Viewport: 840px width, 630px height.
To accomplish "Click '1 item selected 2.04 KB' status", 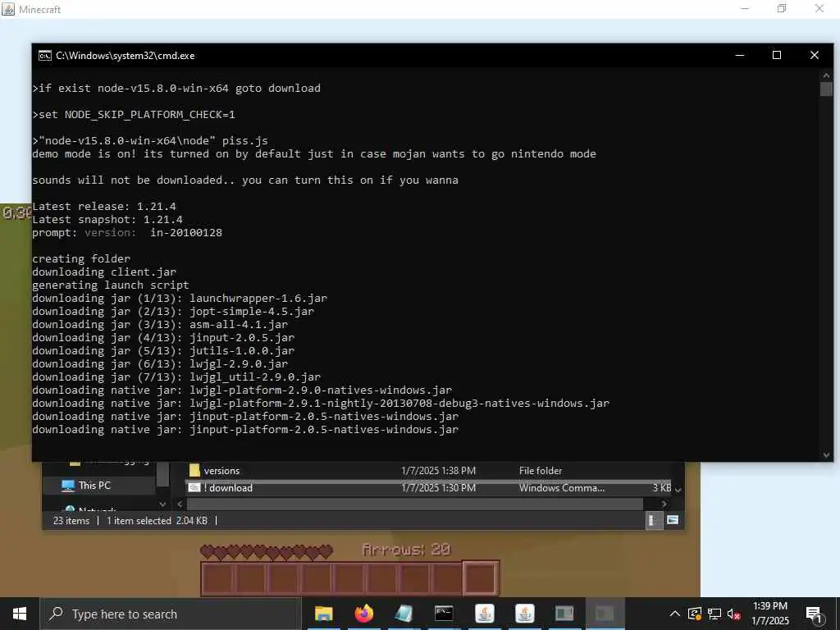I will 157,521.
